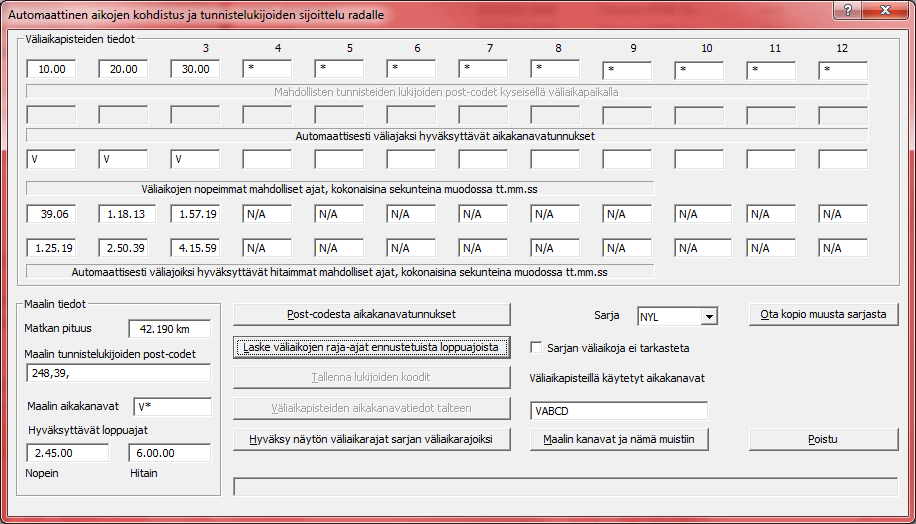The image size is (916, 524).
Task: Click the 'Maalin aikakanavat' field with V*
Action: [171, 406]
